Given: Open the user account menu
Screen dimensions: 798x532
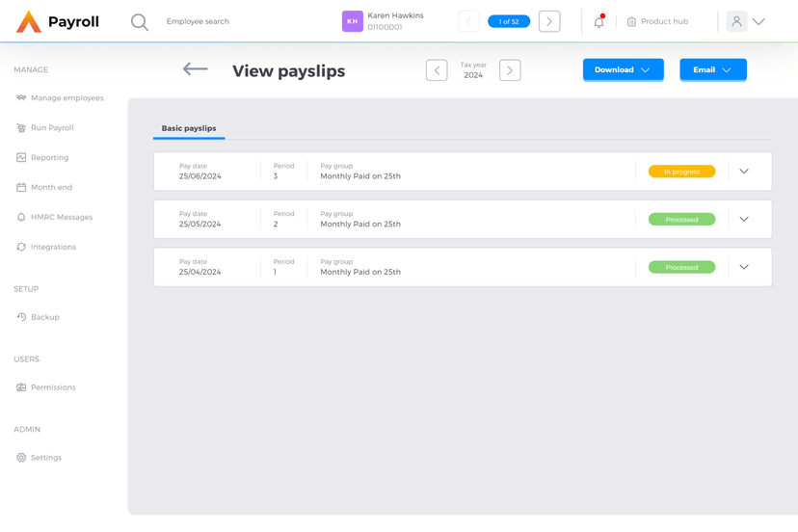Looking at the screenshot, I should [x=746, y=21].
